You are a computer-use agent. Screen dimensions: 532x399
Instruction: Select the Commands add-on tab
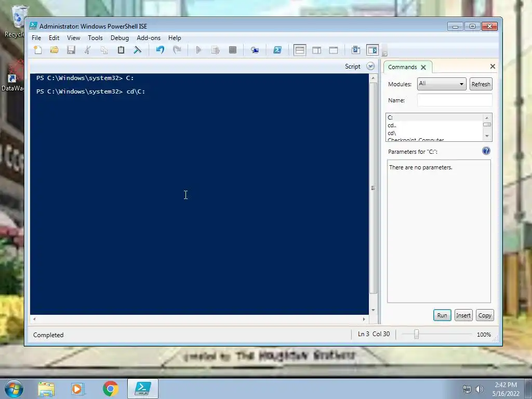pyautogui.click(x=403, y=67)
